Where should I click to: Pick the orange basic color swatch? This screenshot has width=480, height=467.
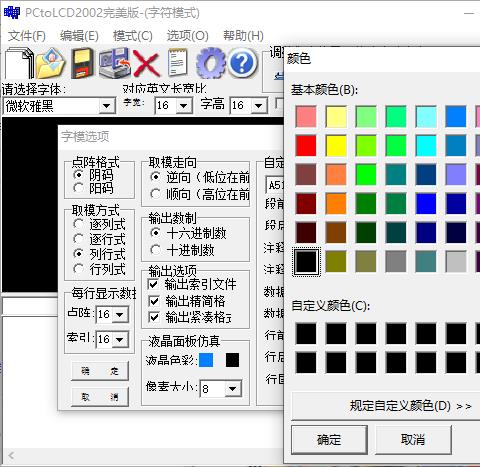coord(336,204)
